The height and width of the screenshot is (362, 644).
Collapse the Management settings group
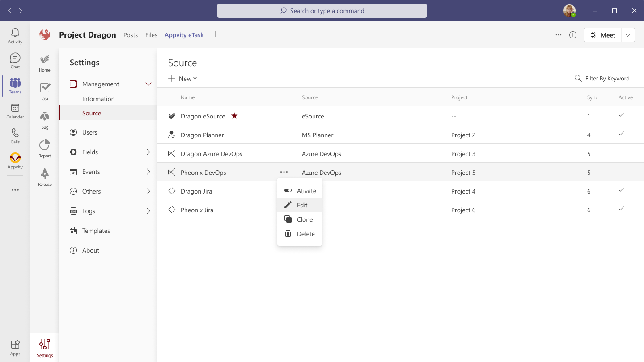[148, 84]
